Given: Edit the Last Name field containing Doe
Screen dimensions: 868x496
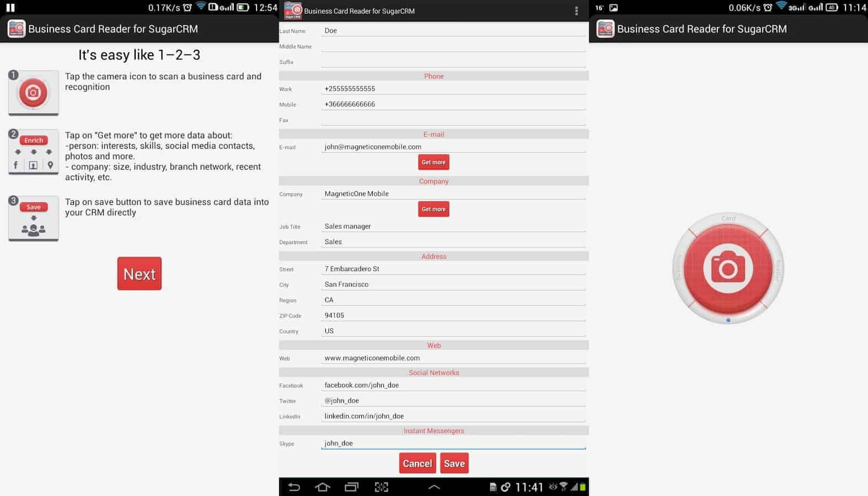Looking at the screenshot, I should click(x=453, y=31).
